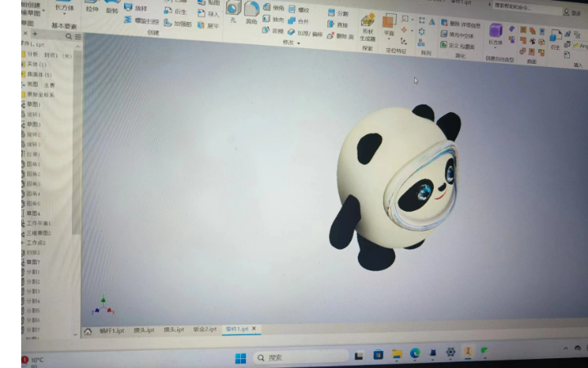Screen dimensions: 588x368
Task: Open Microsoft Edge from the taskbar
Action: tap(415, 353)
